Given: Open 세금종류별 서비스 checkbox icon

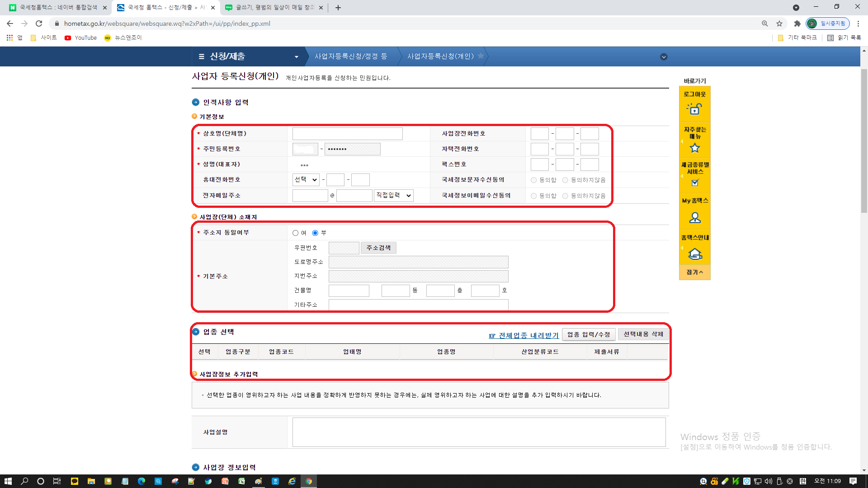Looking at the screenshot, I should coord(695,183).
